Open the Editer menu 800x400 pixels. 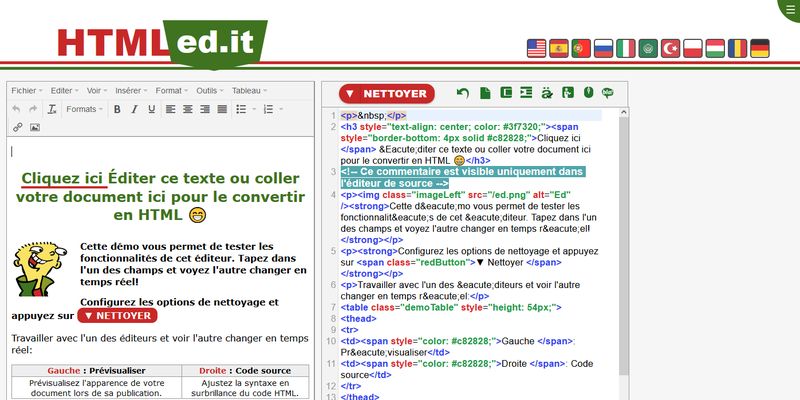(64, 90)
